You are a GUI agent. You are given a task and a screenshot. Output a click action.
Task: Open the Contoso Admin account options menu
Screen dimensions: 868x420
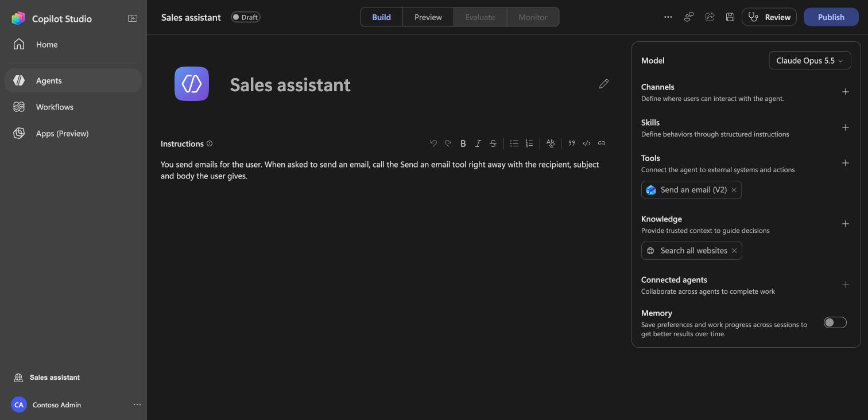click(x=137, y=405)
